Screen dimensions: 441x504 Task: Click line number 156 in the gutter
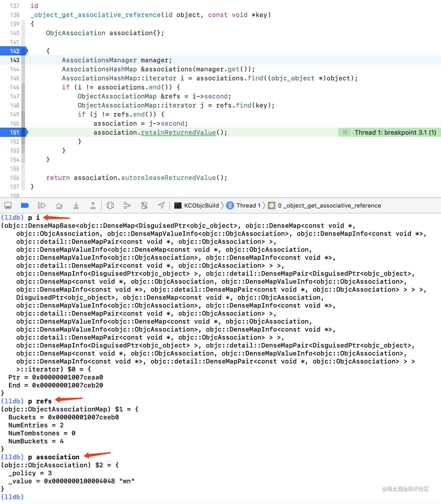click(15, 178)
